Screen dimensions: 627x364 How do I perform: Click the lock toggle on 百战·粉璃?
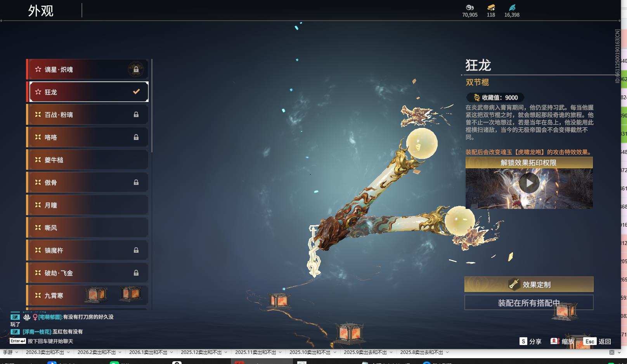(137, 114)
